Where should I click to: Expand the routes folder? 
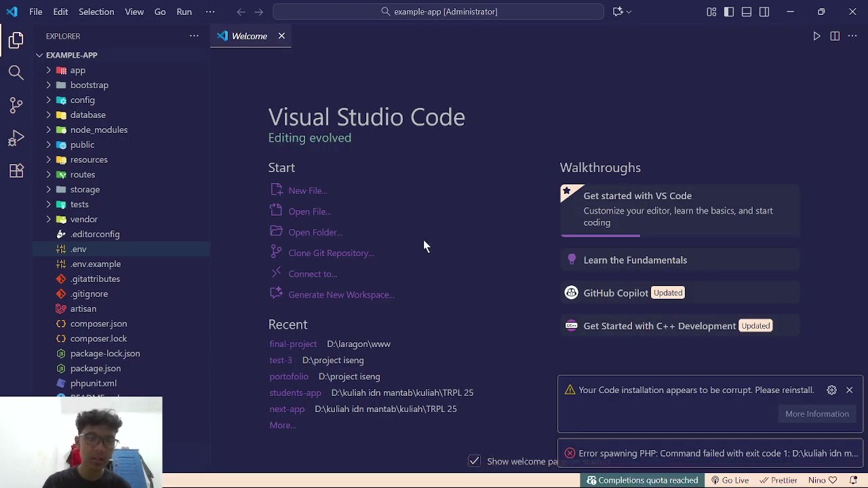pyautogui.click(x=49, y=174)
